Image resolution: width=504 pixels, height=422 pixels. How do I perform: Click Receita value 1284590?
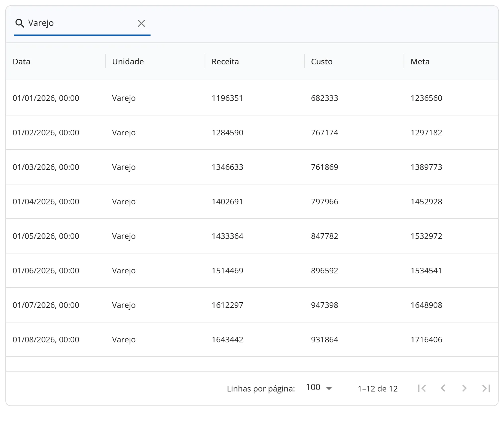[227, 133]
